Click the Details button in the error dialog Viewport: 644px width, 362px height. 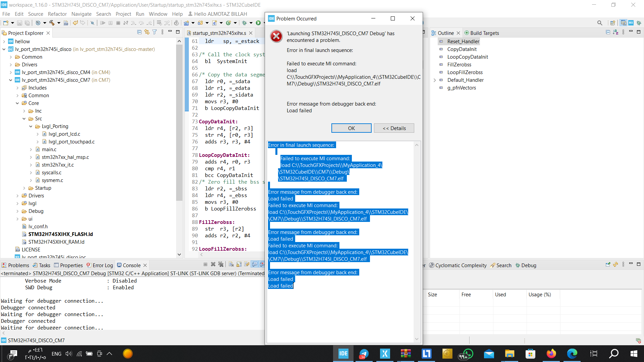(394, 128)
